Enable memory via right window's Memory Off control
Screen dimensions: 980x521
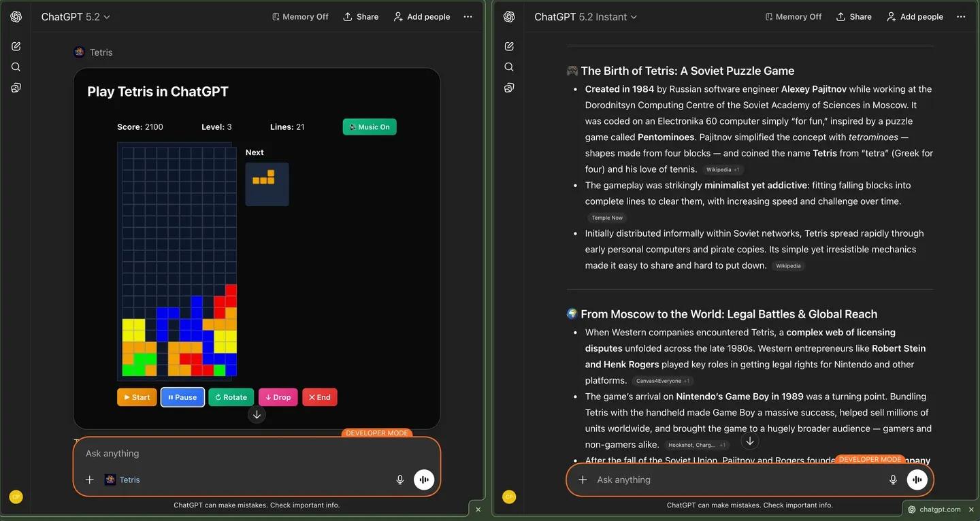pos(792,16)
